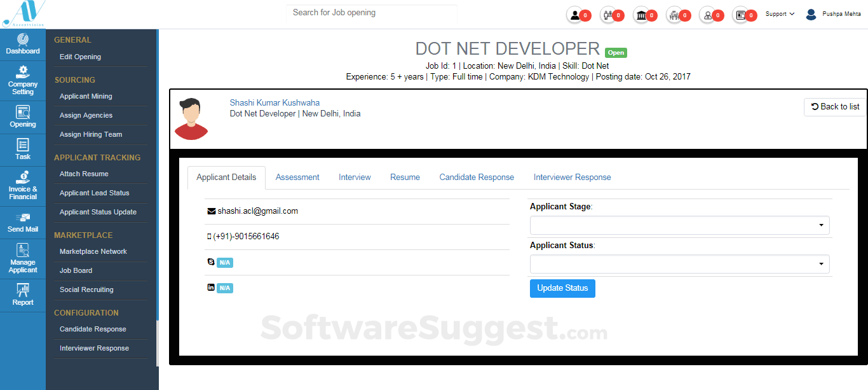The width and height of the screenshot is (868, 390).
Task: Click the Update Status button
Action: coord(562,288)
